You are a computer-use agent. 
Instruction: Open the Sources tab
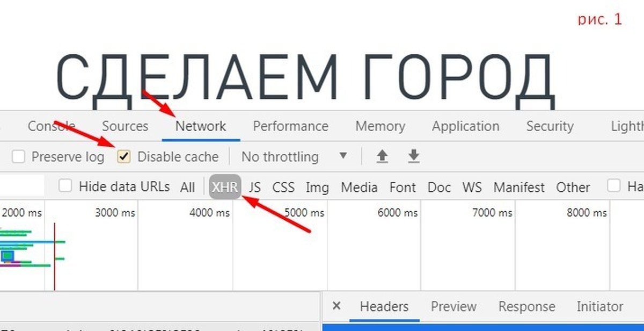[x=125, y=126]
